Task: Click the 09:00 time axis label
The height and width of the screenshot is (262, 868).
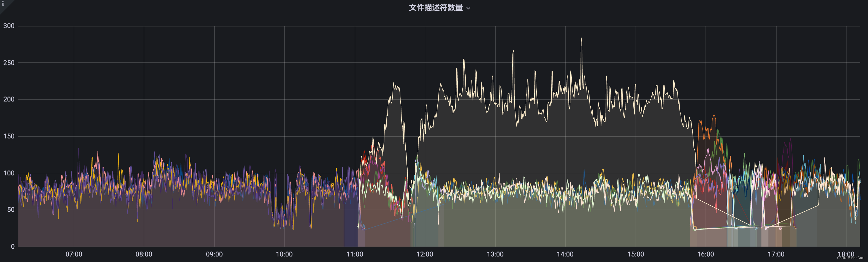Action: [214, 254]
